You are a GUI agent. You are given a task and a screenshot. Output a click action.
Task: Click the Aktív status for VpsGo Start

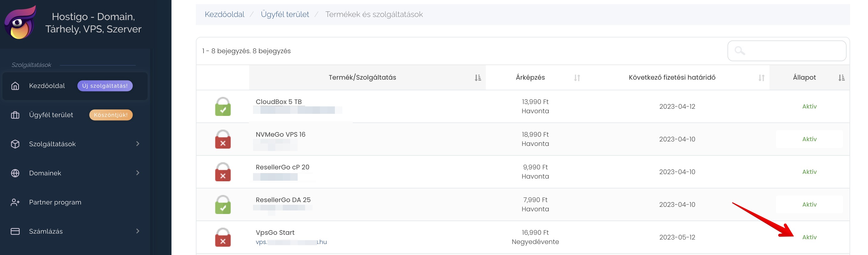(x=809, y=237)
